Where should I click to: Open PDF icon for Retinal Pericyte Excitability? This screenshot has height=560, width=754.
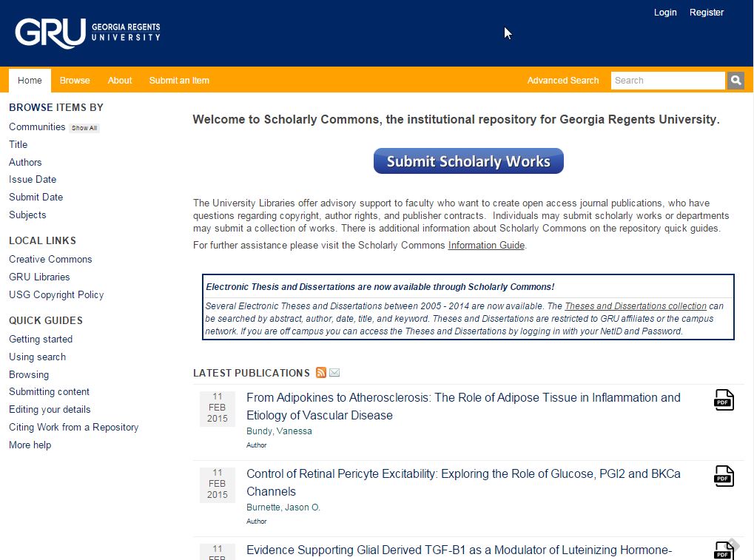pyautogui.click(x=724, y=476)
